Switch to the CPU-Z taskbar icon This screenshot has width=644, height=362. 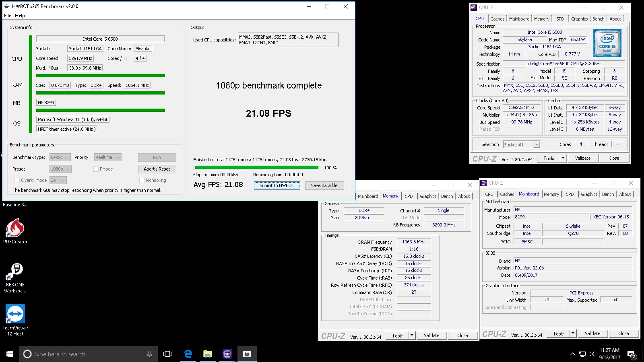(x=227, y=354)
